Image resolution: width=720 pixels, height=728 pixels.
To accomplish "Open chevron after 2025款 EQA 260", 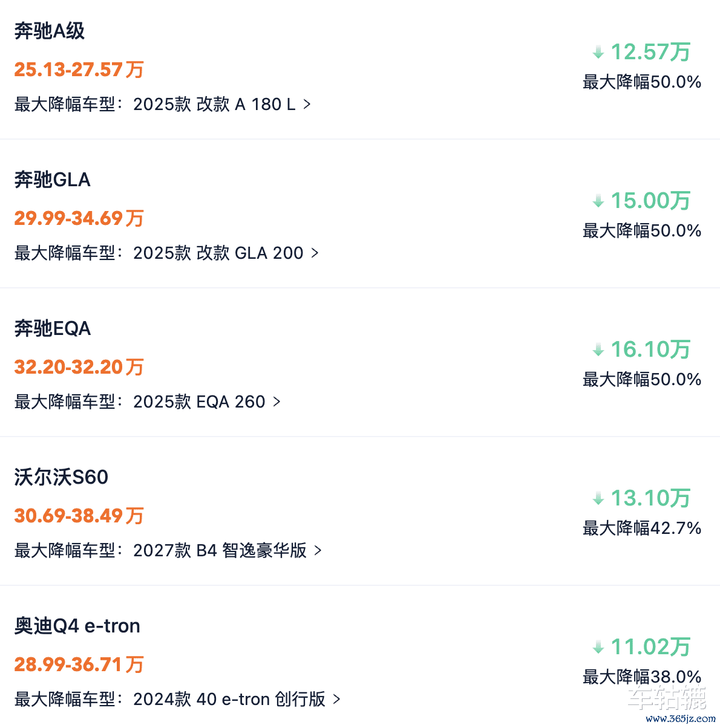I will [x=277, y=402].
